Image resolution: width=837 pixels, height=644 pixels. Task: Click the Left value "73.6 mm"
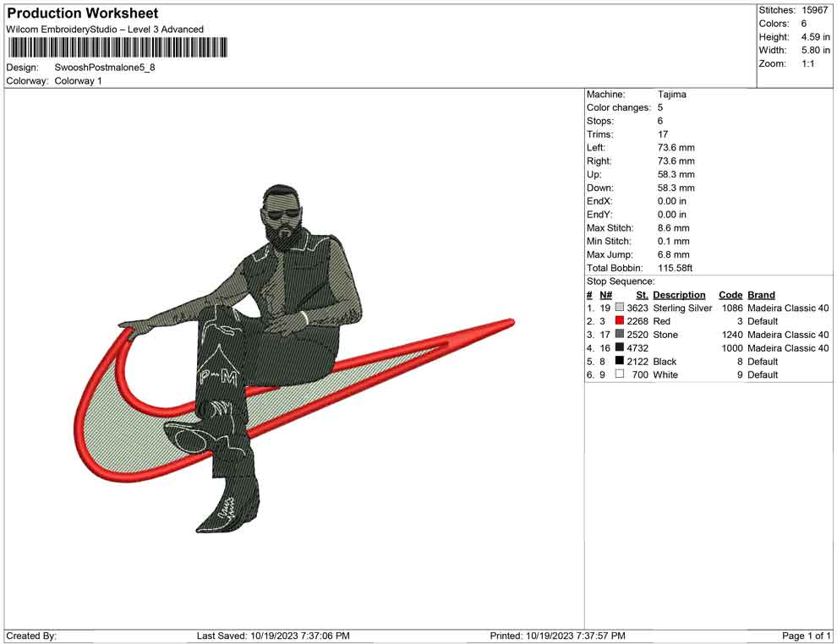coord(676,147)
